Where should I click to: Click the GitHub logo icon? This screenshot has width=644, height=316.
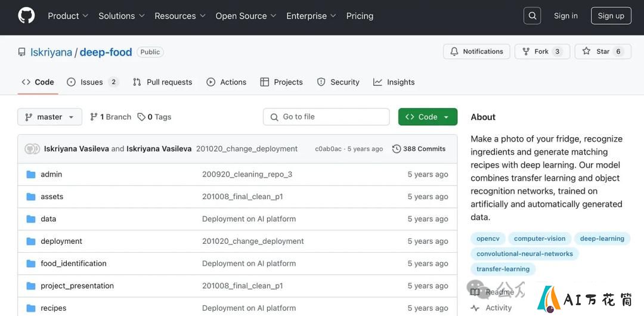pos(26,16)
